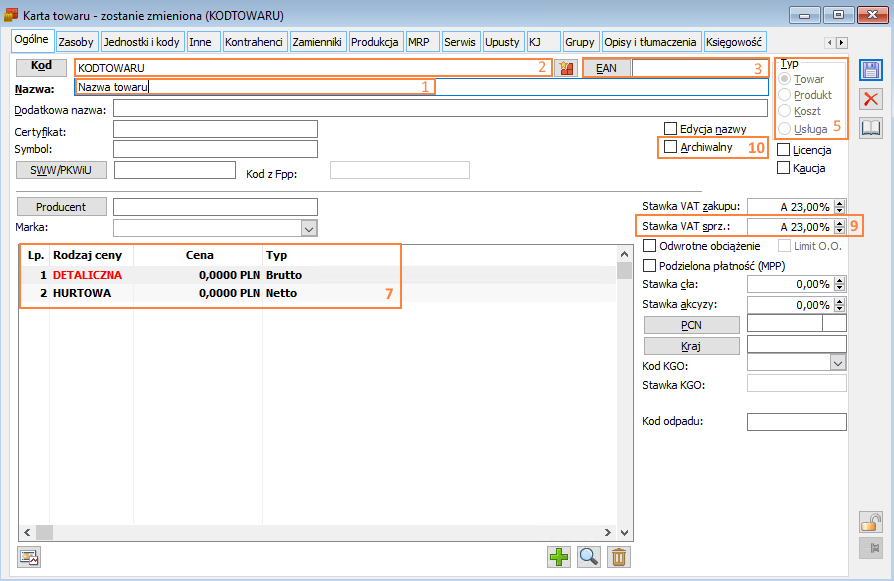Switch to the Zasoby tab
This screenshot has width=894, height=581.
(x=76, y=43)
